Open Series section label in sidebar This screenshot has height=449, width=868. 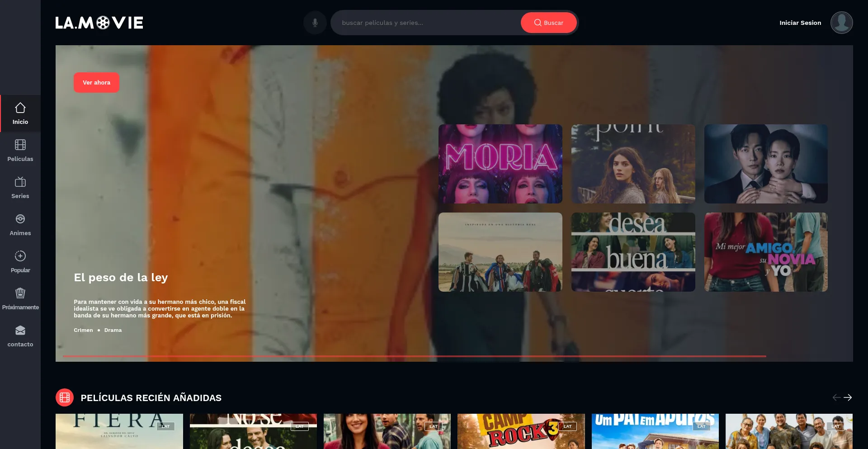20,196
